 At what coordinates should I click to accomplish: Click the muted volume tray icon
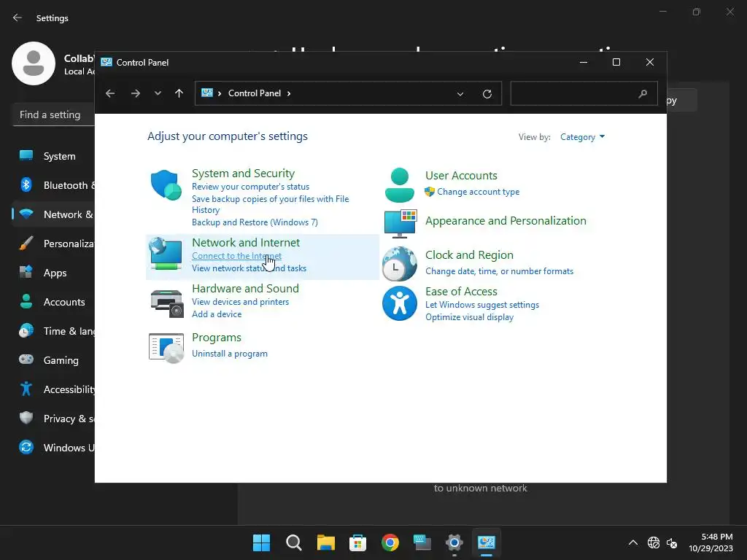(x=672, y=542)
